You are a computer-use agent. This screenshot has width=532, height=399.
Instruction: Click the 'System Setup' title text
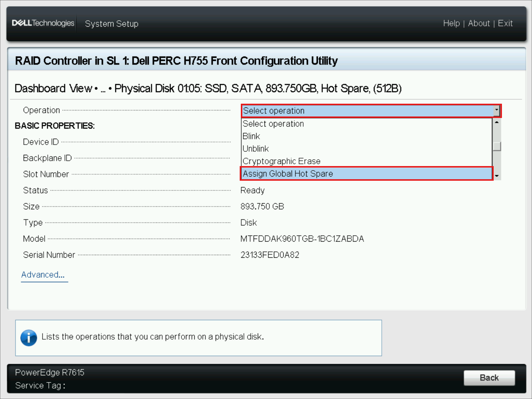click(112, 24)
